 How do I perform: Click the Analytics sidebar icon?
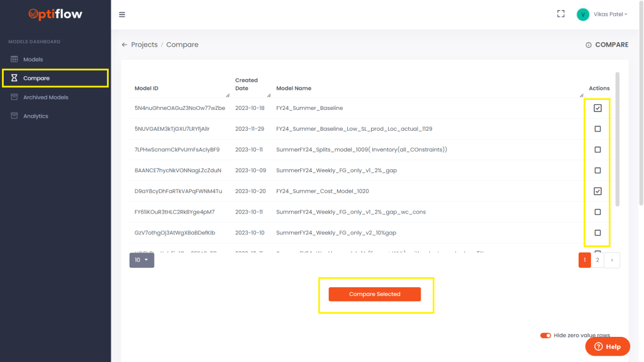[14, 116]
